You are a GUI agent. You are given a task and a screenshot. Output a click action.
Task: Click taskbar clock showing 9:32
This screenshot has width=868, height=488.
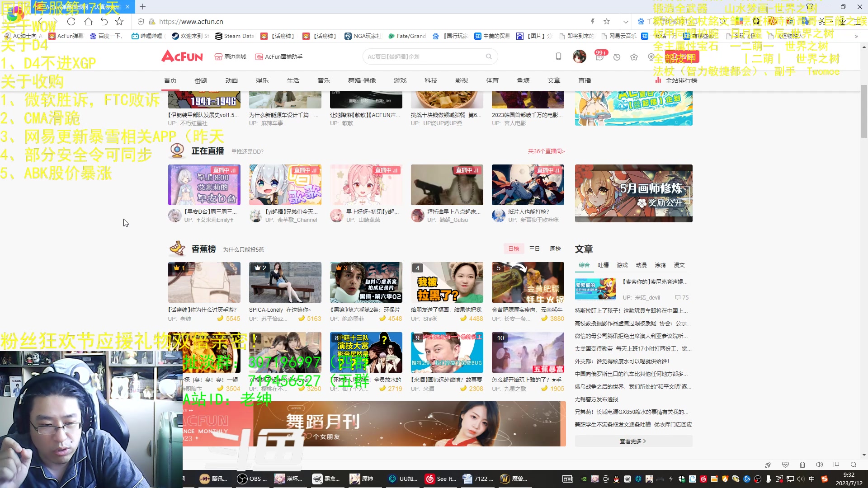tap(849, 479)
